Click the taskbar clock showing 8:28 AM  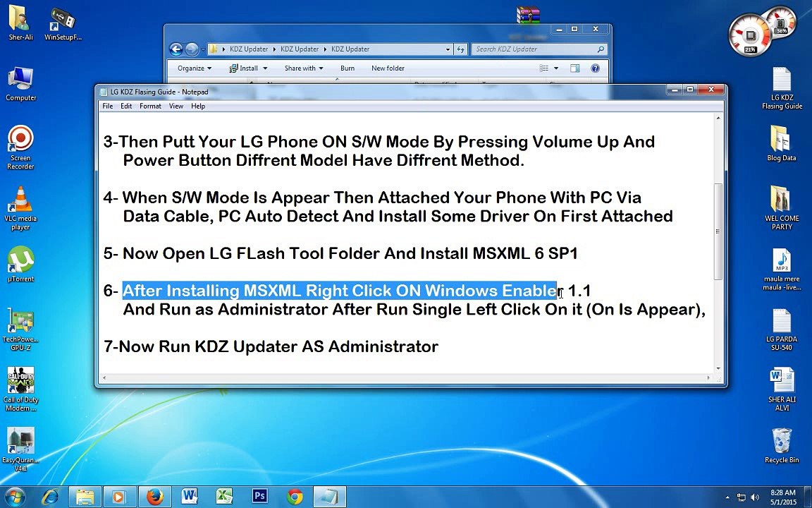pyautogui.click(x=782, y=497)
